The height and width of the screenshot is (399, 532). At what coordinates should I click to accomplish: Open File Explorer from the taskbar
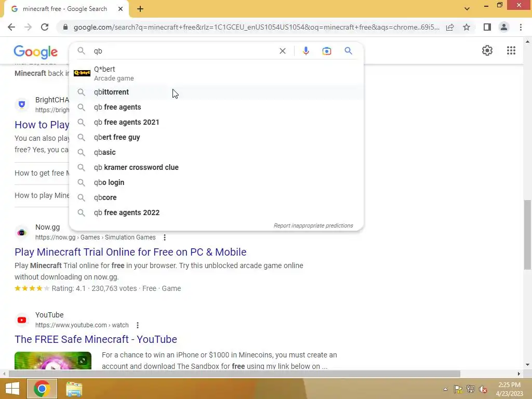point(74,389)
